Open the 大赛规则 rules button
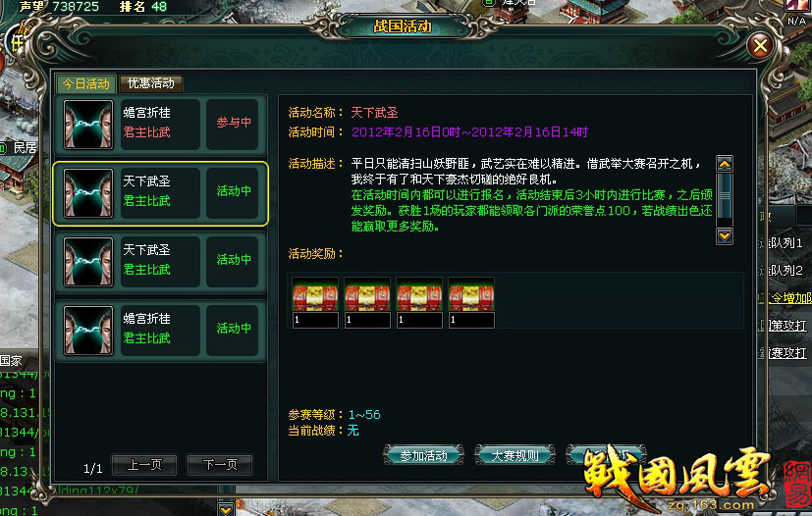Viewport: 812px width, 516px height. click(x=514, y=455)
